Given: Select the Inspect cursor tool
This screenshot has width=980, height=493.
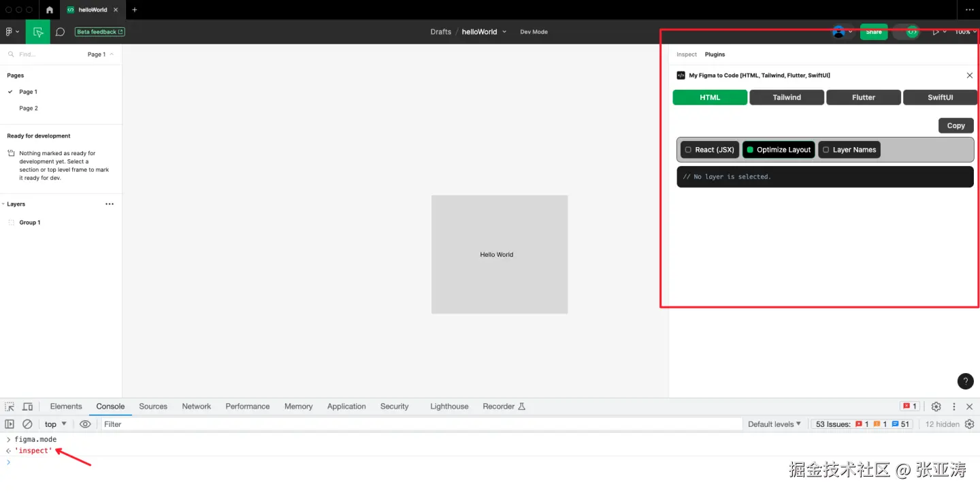Looking at the screenshot, I should tap(38, 32).
